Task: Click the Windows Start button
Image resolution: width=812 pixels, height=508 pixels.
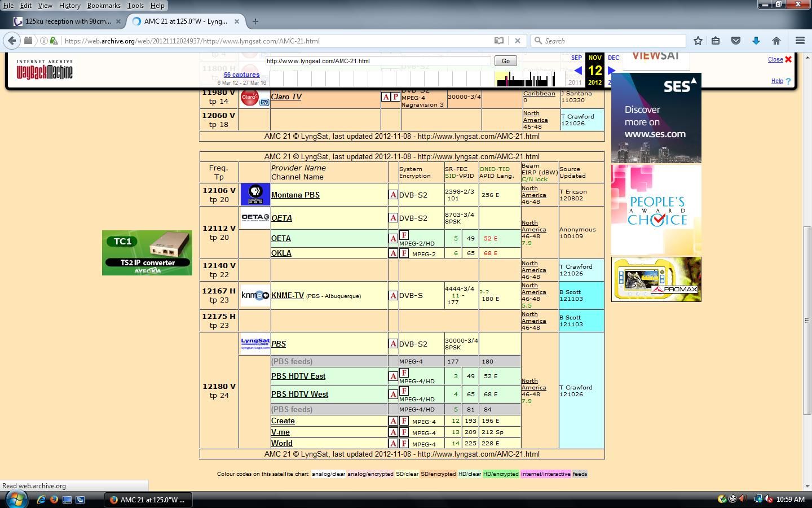Action: [x=16, y=499]
